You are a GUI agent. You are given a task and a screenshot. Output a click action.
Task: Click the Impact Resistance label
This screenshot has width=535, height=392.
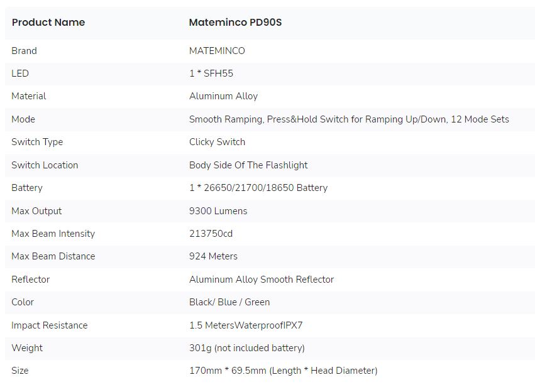[x=50, y=325]
